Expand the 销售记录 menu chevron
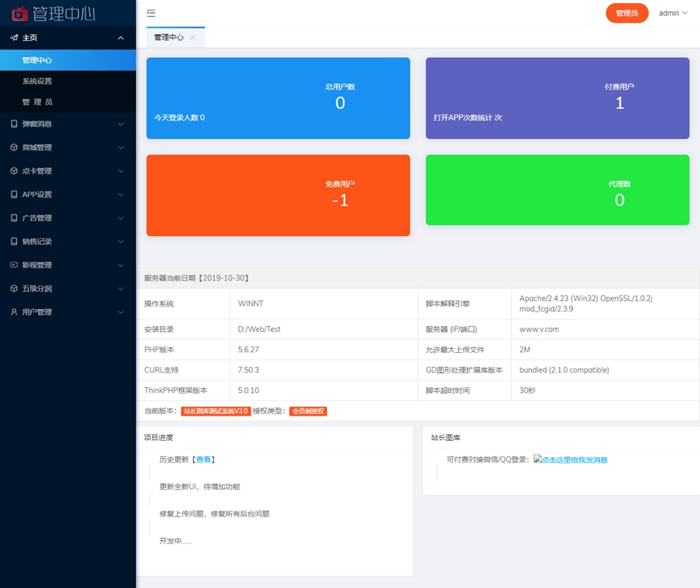The height and width of the screenshot is (588, 700). 120,242
